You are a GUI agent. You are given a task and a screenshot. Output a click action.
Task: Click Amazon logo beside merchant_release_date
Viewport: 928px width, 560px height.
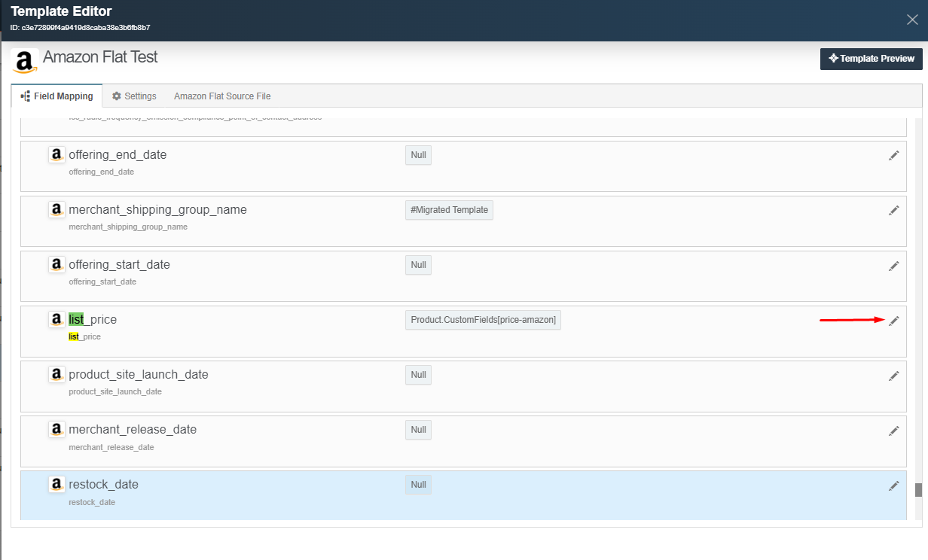pos(56,430)
